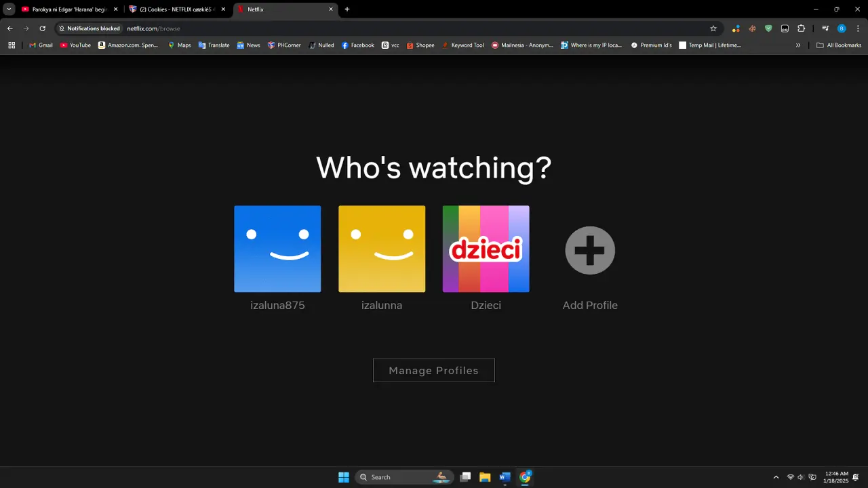Viewport: 868px width, 488px height.
Task: Open the Premium Id's bookmark
Action: 651,45
